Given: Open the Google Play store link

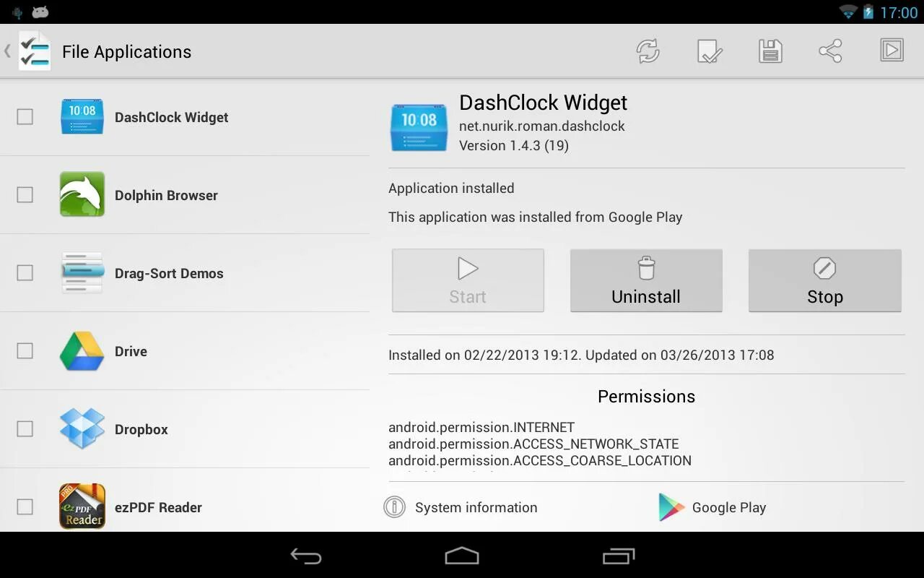Looking at the screenshot, I should coord(712,507).
